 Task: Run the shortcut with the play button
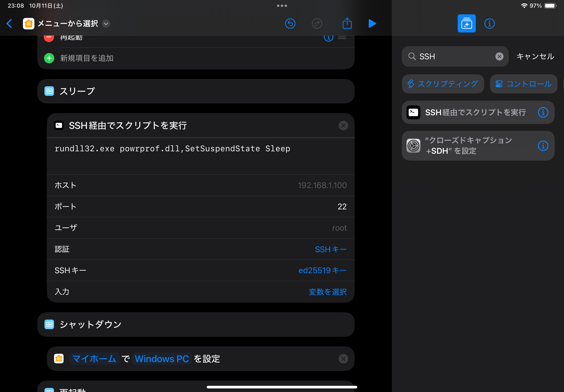372,23
